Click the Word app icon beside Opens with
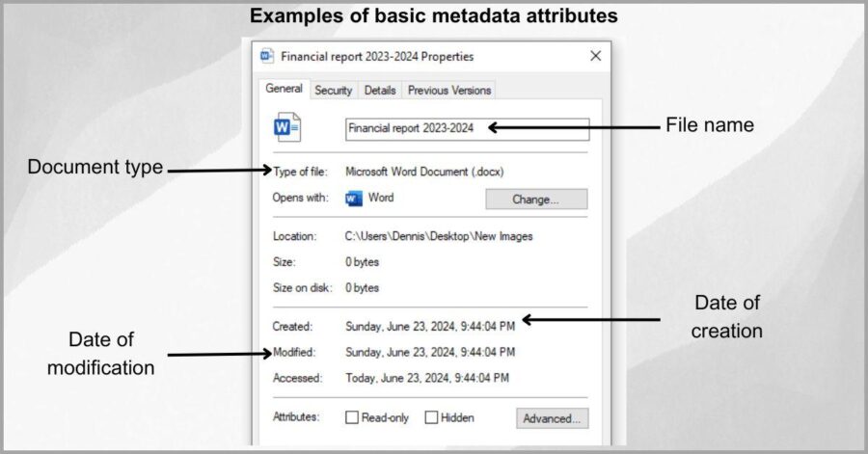This screenshot has height=454, width=868. tap(354, 199)
